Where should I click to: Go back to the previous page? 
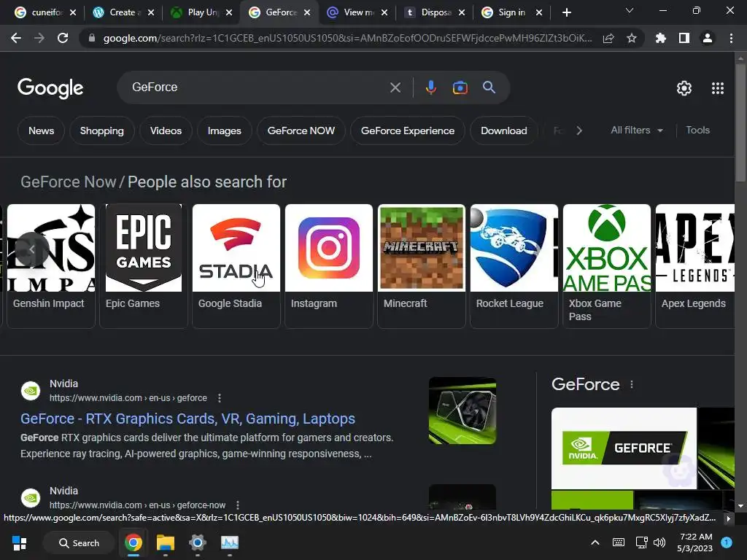click(x=16, y=38)
